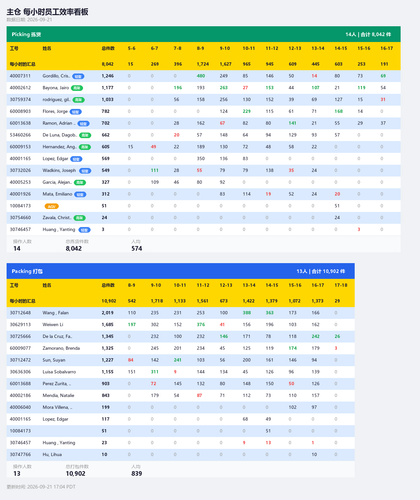The image size is (420, 500).
Task: Click the green '311' in Luisa Sobalvarro's row
Action: pyautogui.click(x=155, y=372)
